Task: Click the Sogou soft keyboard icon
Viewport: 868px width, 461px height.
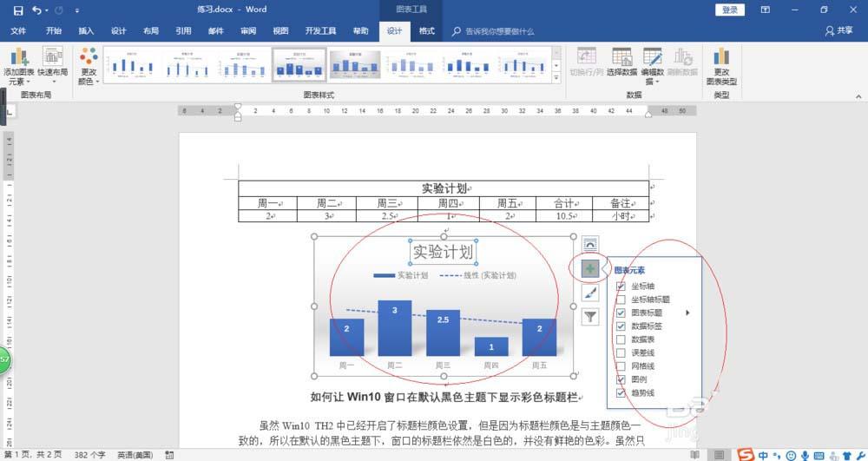Action: coord(819,455)
